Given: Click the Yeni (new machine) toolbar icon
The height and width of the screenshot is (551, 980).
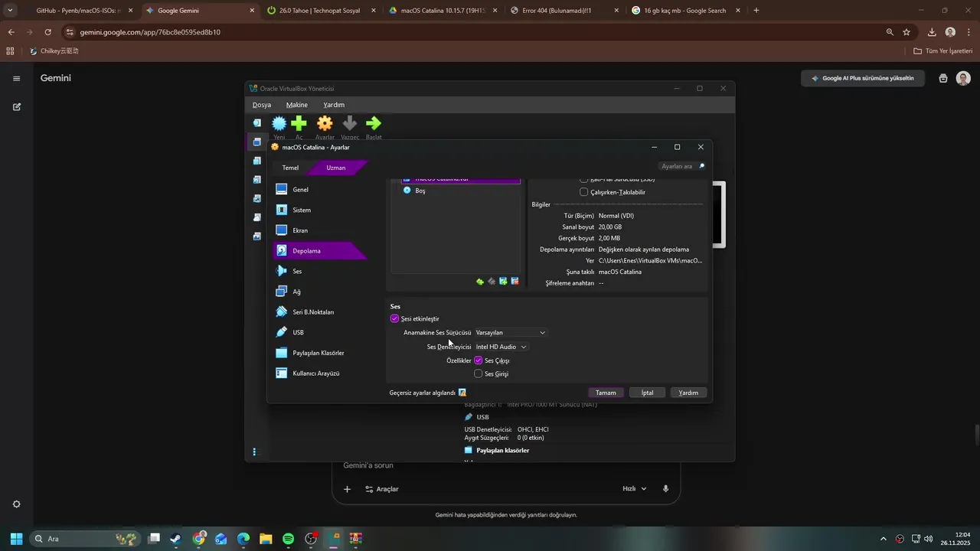Looking at the screenshot, I should pos(279,123).
